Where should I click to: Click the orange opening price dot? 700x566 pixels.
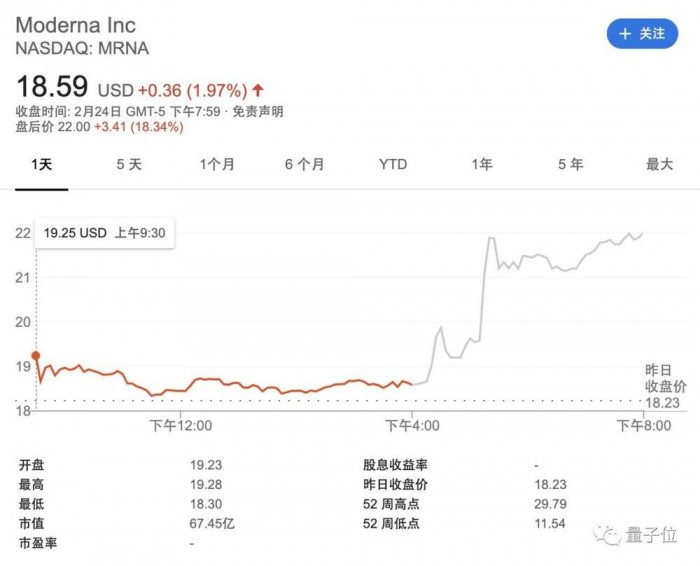36,355
